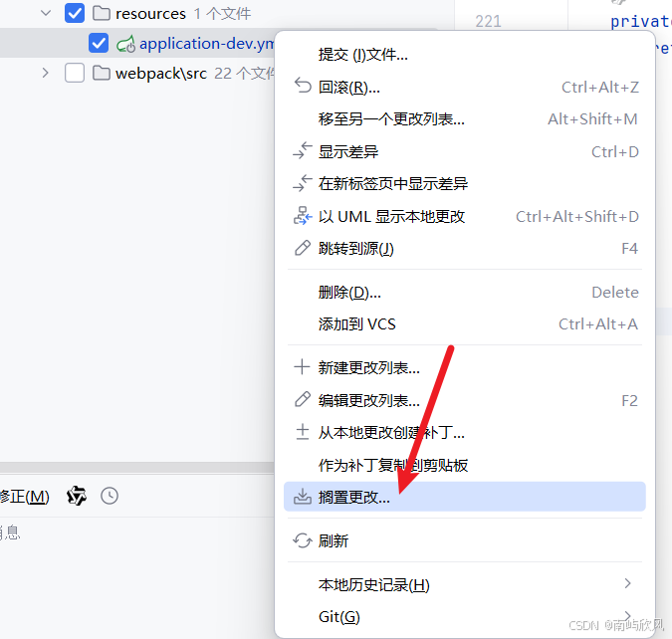The width and height of the screenshot is (672, 639).
Task: Click the rollback arrow icon
Action: point(303,86)
